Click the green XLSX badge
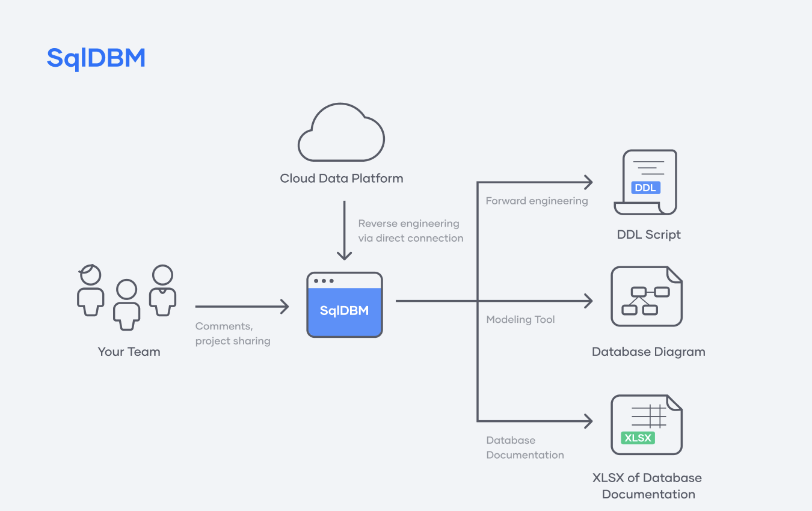812x511 pixels. click(x=638, y=438)
